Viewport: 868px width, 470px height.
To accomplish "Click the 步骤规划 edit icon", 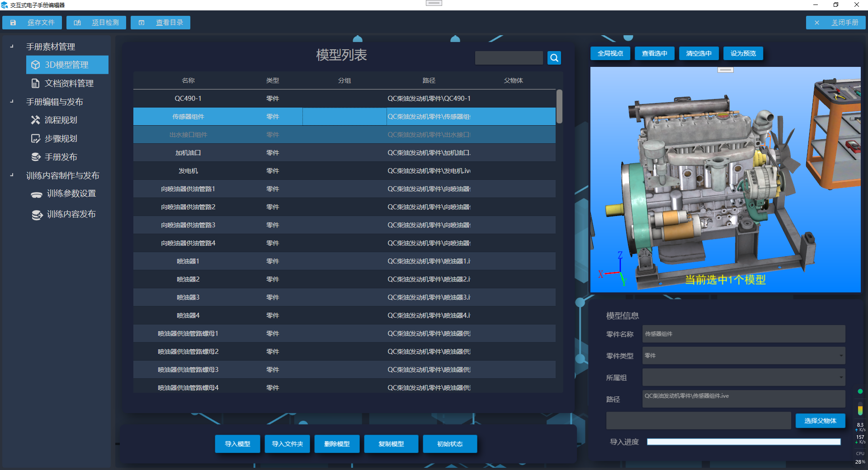I will [x=35, y=139].
